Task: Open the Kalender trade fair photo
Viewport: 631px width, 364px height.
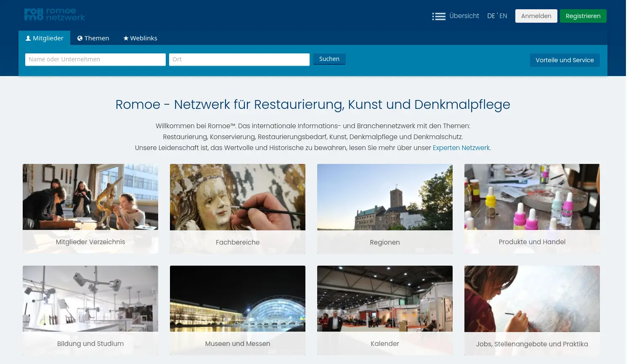Action: click(x=385, y=299)
